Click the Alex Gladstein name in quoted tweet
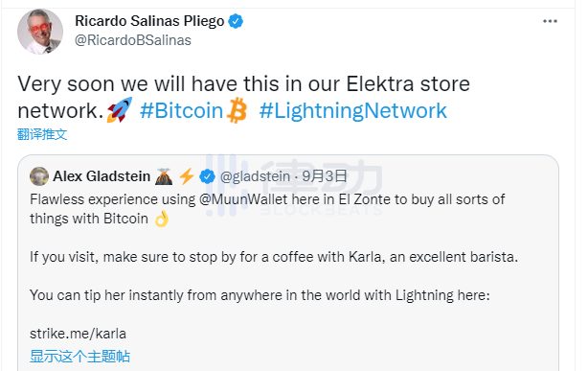The height and width of the screenshot is (371, 588). (x=102, y=176)
